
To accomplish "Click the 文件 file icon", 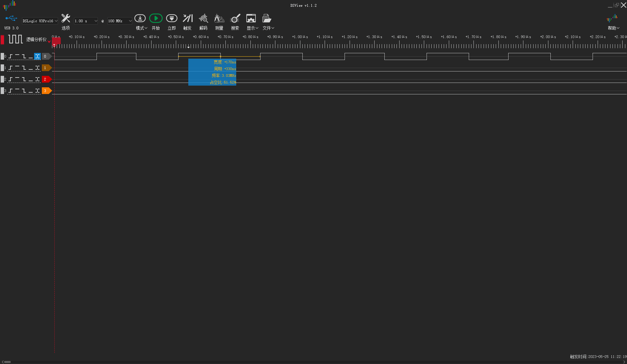I will click(267, 18).
